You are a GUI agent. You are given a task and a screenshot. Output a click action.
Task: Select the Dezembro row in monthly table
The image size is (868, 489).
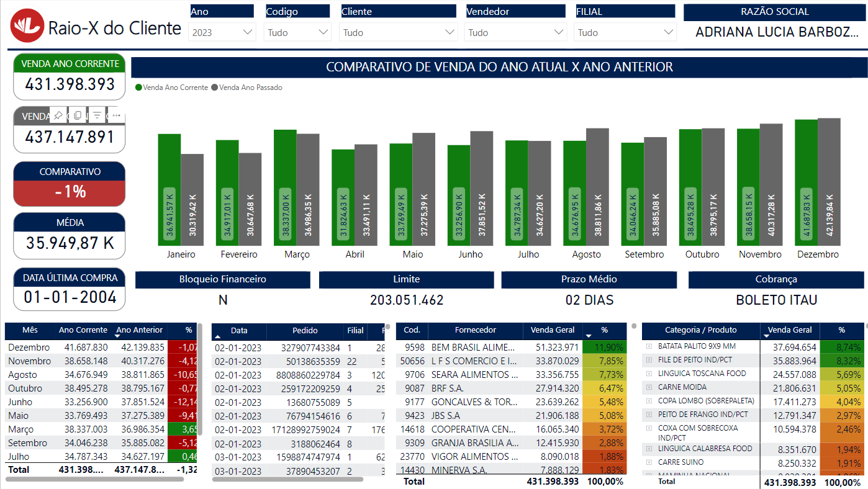tap(101, 348)
